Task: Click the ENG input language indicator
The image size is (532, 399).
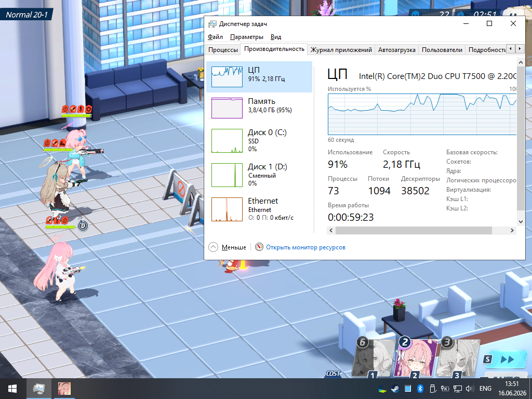Action: coord(485,389)
